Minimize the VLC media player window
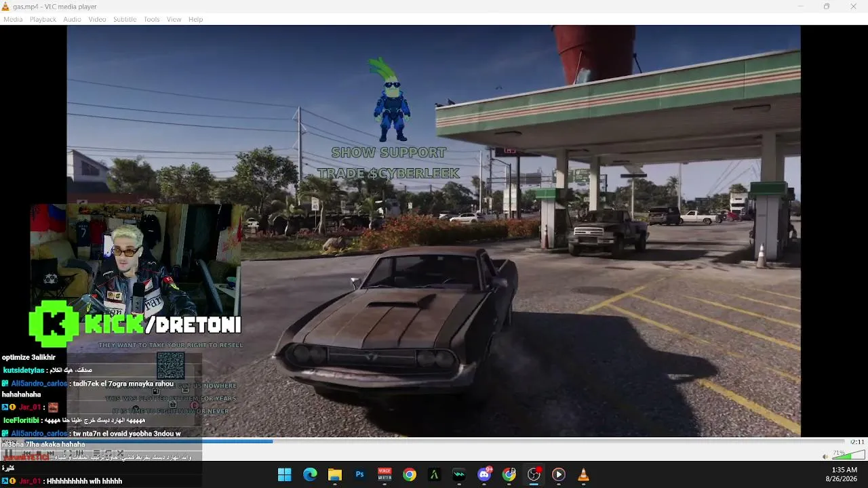Viewport: 868px width, 488px height. click(800, 7)
